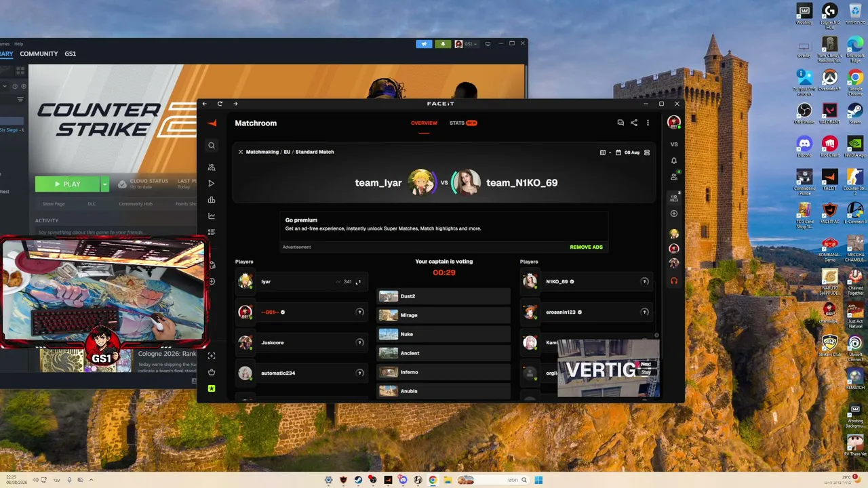This screenshot has height=488, width=868.
Task: Click the share icon in the Matchroom header
Action: point(634,123)
